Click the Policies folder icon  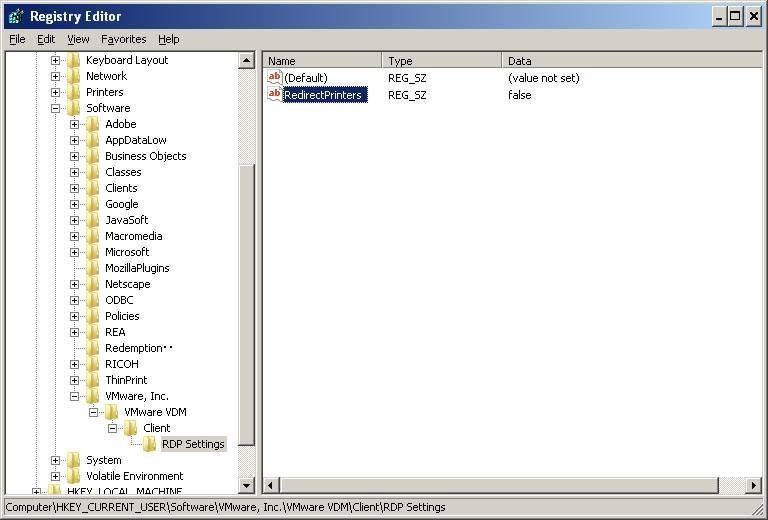point(93,316)
